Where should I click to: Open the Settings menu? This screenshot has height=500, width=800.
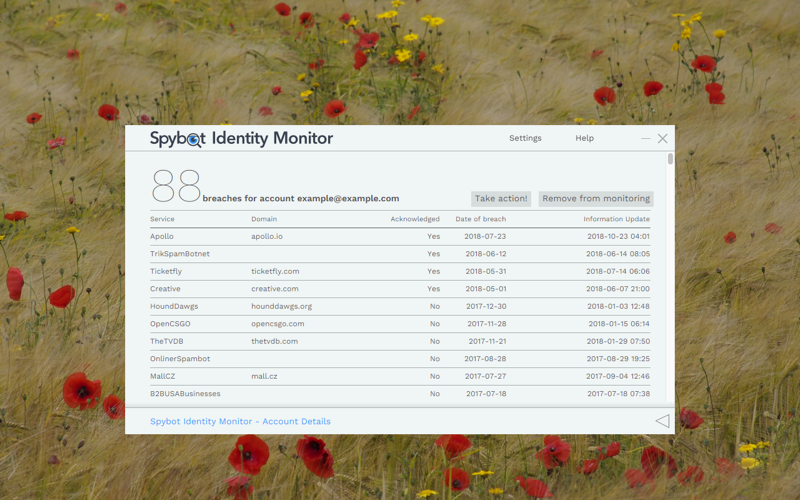point(525,139)
